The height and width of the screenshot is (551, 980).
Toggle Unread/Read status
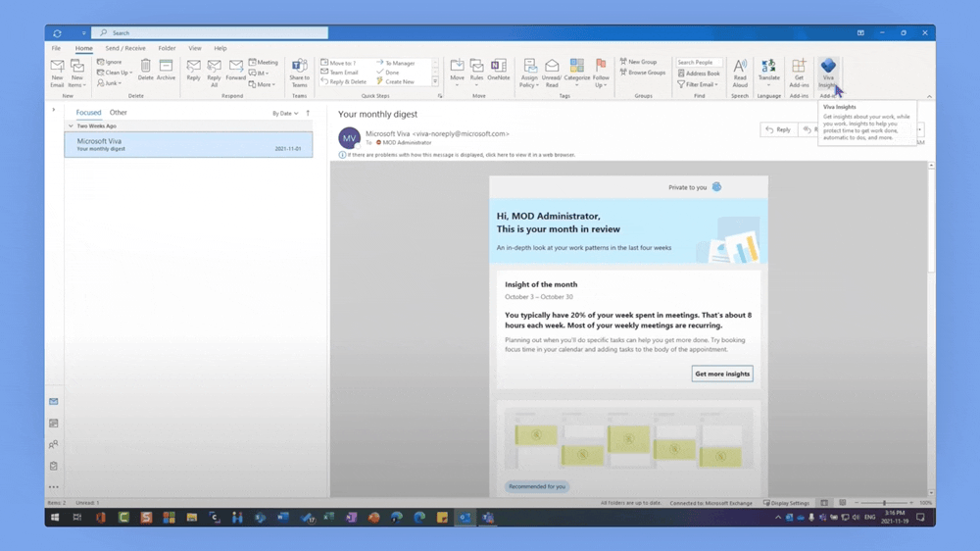[x=551, y=74]
